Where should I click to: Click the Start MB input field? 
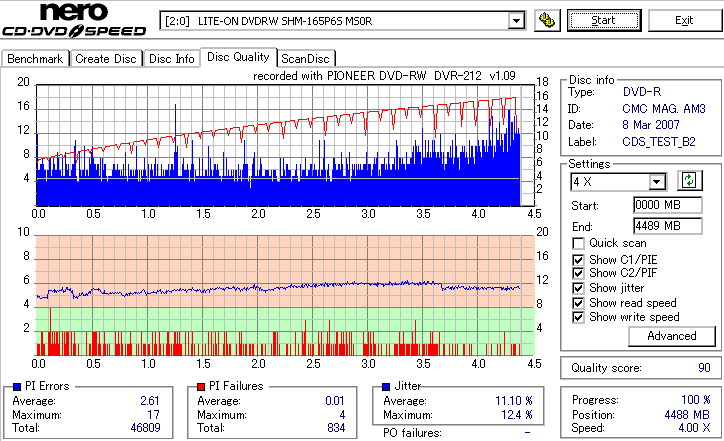[x=668, y=205]
